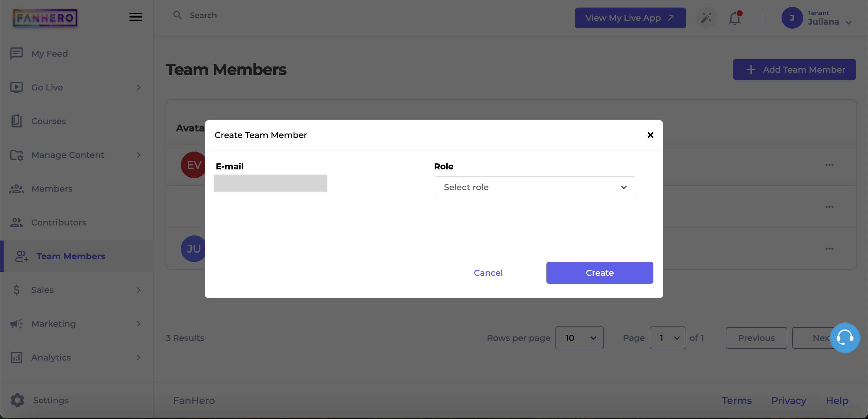
Task: Click Cancel in the dialog
Action: coord(488,273)
